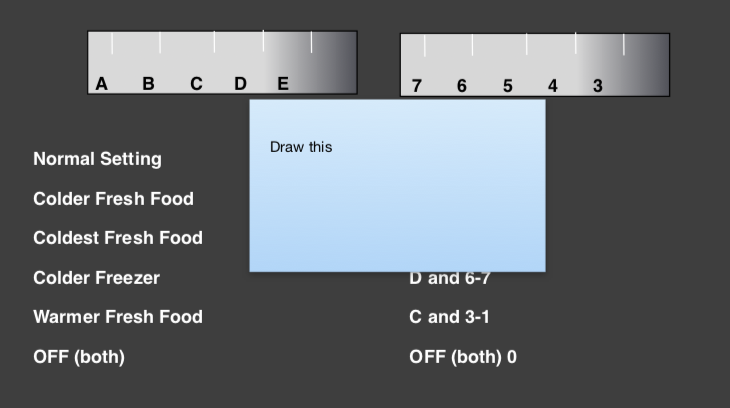Click letter C on the left scale

[x=196, y=84]
